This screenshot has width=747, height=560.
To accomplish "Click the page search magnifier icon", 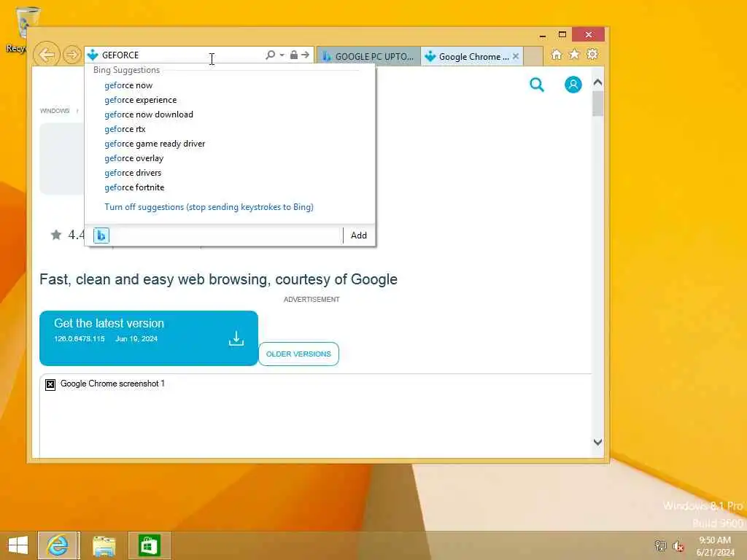I will point(537,85).
